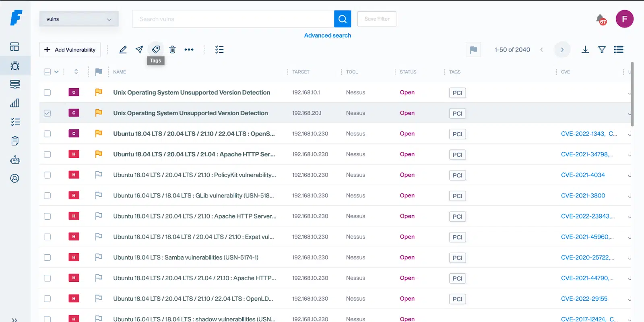The width and height of the screenshot is (644, 322).
Task: Click the critical severity badge on 192.168.10.1 row
Action: pyautogui.click(x=74, y=92)
